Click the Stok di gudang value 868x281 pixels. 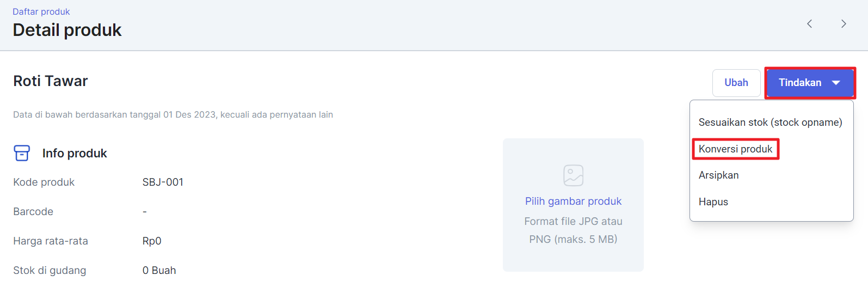pos(159,271)
